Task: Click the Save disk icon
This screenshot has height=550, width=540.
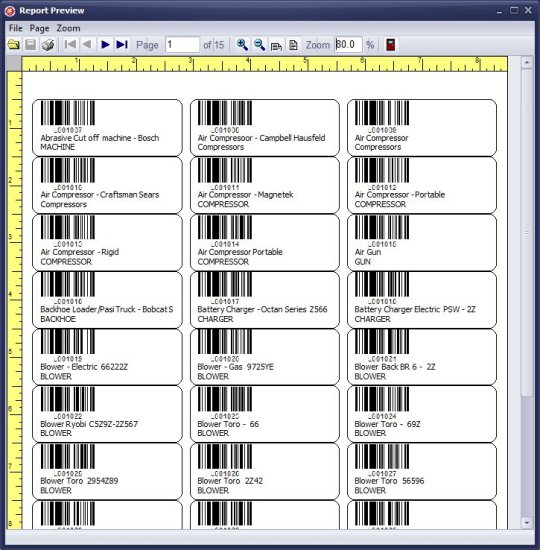Action: click(x=31, y=45)
